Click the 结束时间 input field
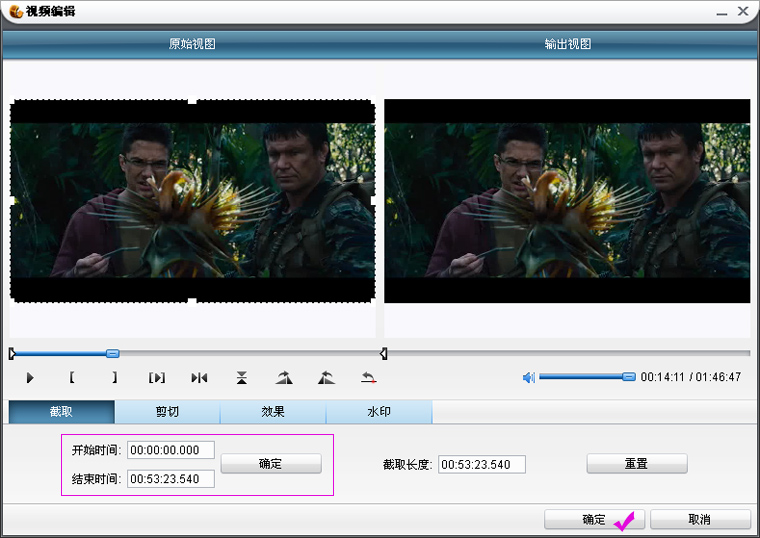The height and width of the screenshot is (538, 760). coord(171,479)
